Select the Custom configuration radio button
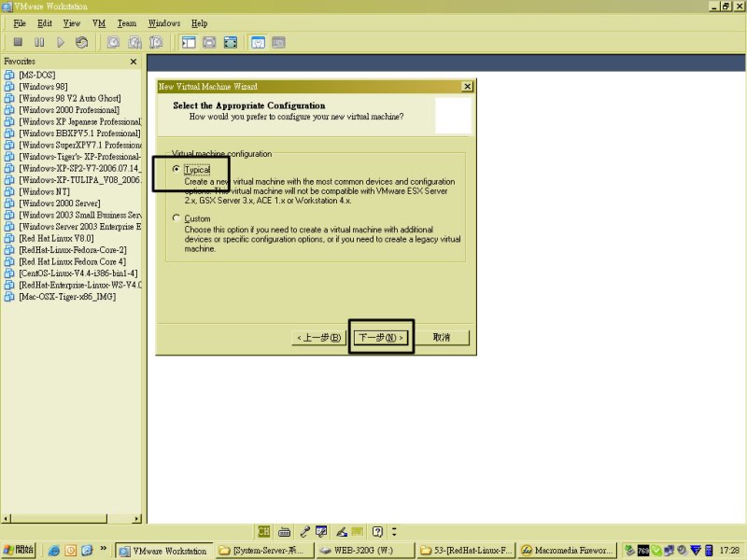Screen dimensions: 747x560 [x=176, y=217]
